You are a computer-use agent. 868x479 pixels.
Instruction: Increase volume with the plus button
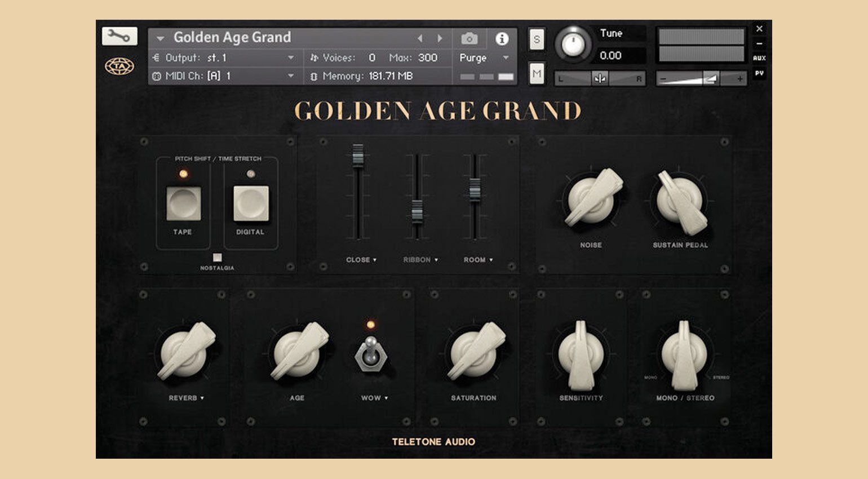click(739, 79)
